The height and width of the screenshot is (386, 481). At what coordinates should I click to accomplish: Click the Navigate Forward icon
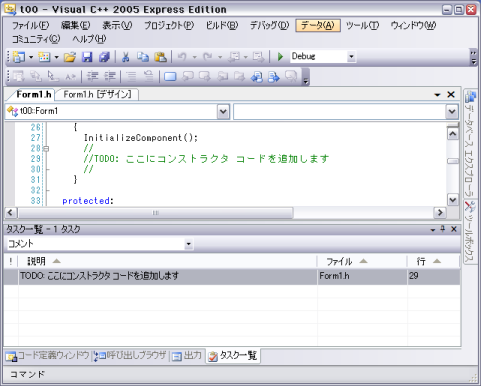pos(258,57)
